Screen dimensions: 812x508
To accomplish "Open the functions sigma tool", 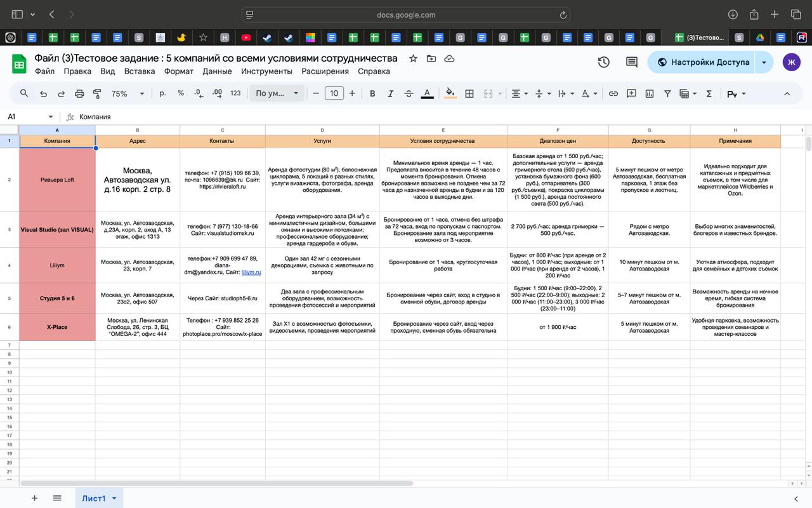I will pyautogui.click(x=709, y=93).
